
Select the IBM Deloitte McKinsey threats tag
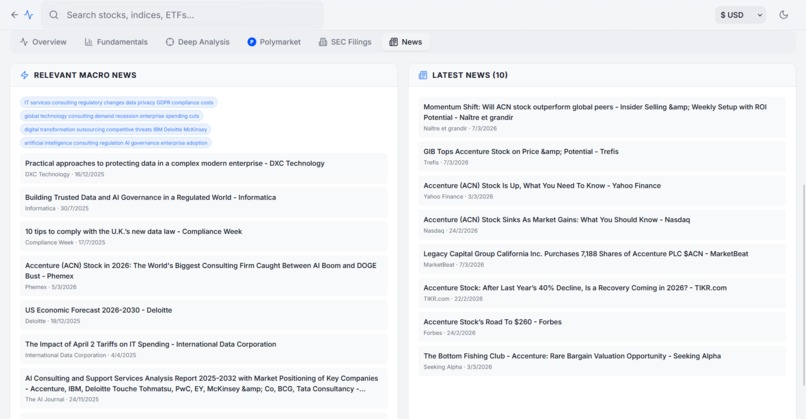(116, 130)
